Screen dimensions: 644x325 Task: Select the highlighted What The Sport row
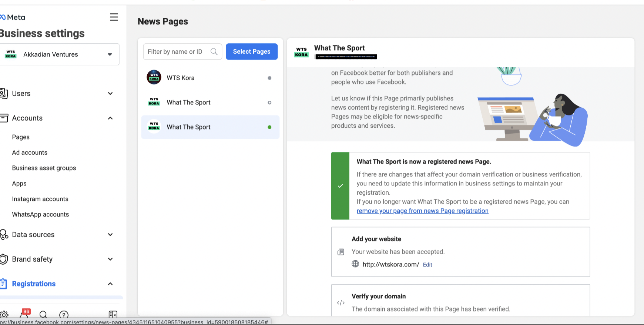pyautogui.click(x=210, y=127)
